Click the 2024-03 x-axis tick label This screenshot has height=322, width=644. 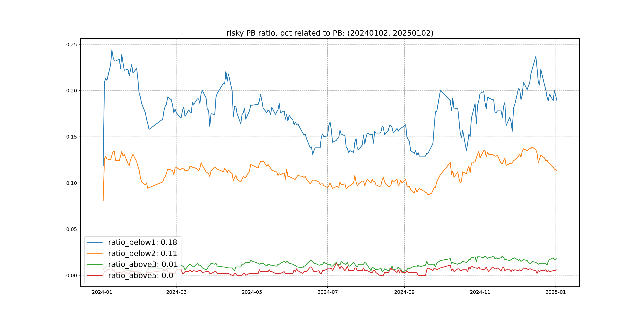tap(176, 292)
